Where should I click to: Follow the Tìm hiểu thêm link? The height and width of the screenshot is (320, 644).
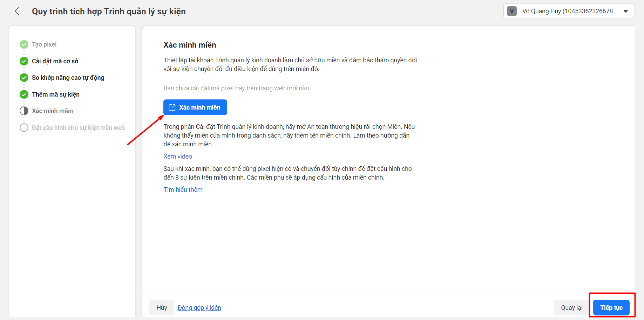(183, 190)
